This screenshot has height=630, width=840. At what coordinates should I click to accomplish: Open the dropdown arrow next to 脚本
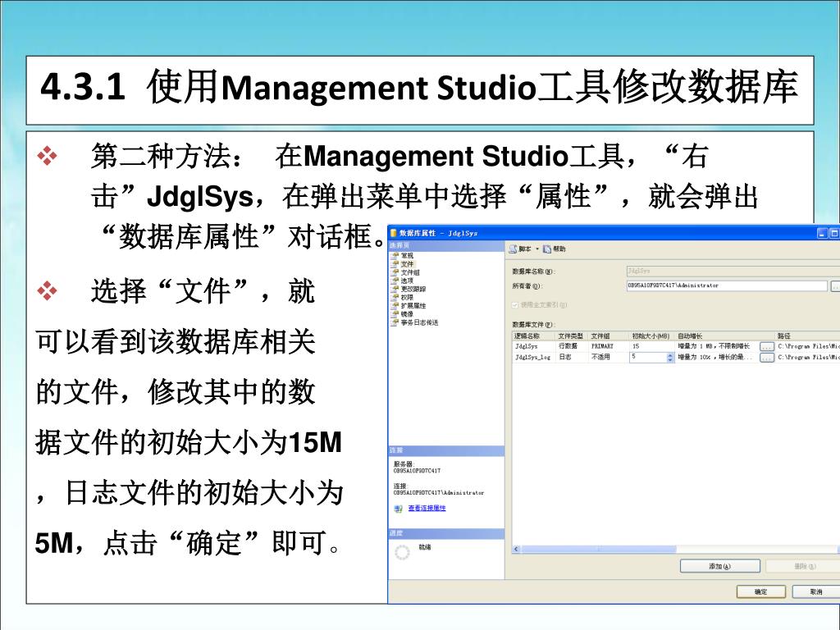click(537, 249)
